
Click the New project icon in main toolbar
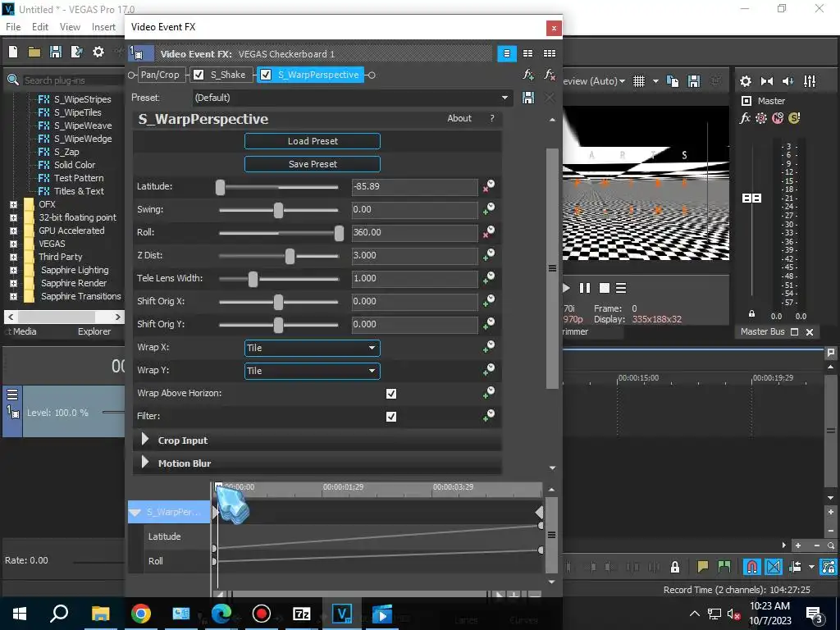click(13, 52)
